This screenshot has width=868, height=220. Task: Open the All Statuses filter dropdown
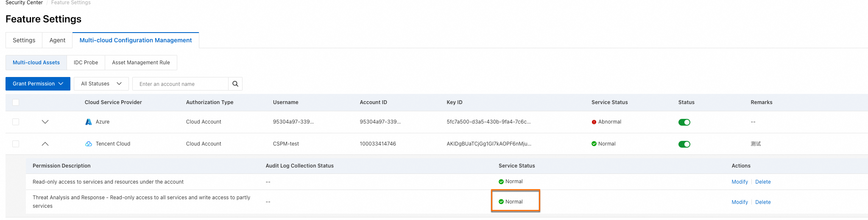[x=101, y=84]
